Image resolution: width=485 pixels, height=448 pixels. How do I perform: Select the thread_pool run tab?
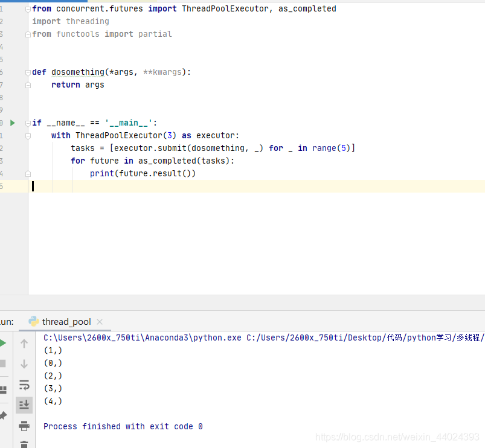pyautogui.click(x=66, y=322)
